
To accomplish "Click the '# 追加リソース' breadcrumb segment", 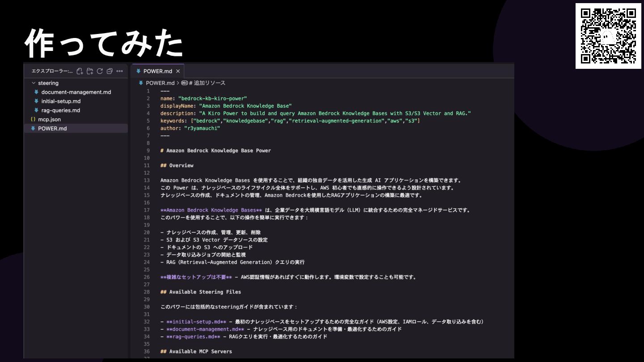I will click(207, 83).
